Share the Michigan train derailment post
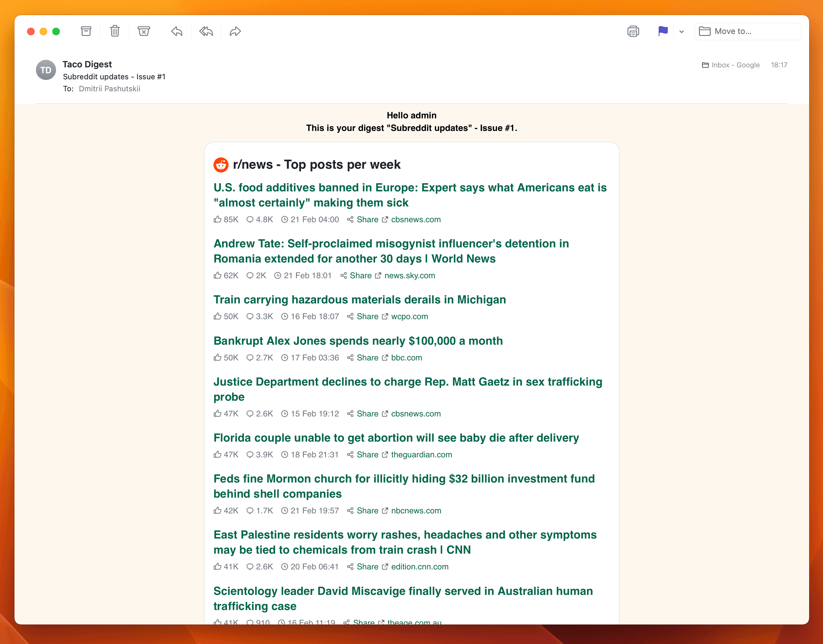823x644 pixels. (x=367, y=316)
